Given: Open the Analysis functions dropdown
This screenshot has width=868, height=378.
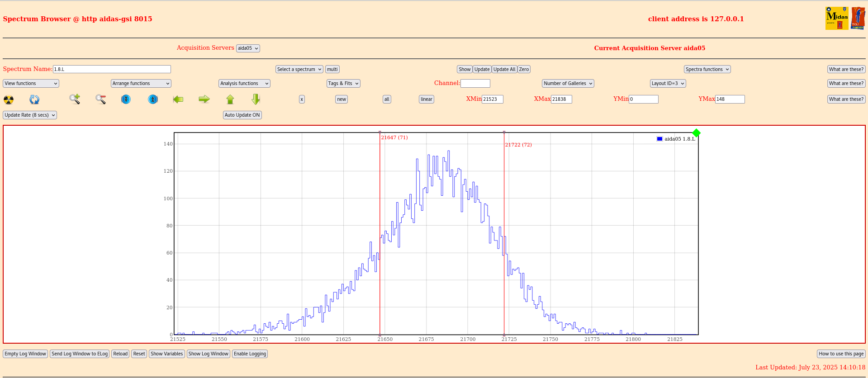Looking at the screenshot, I should [244, 83].
